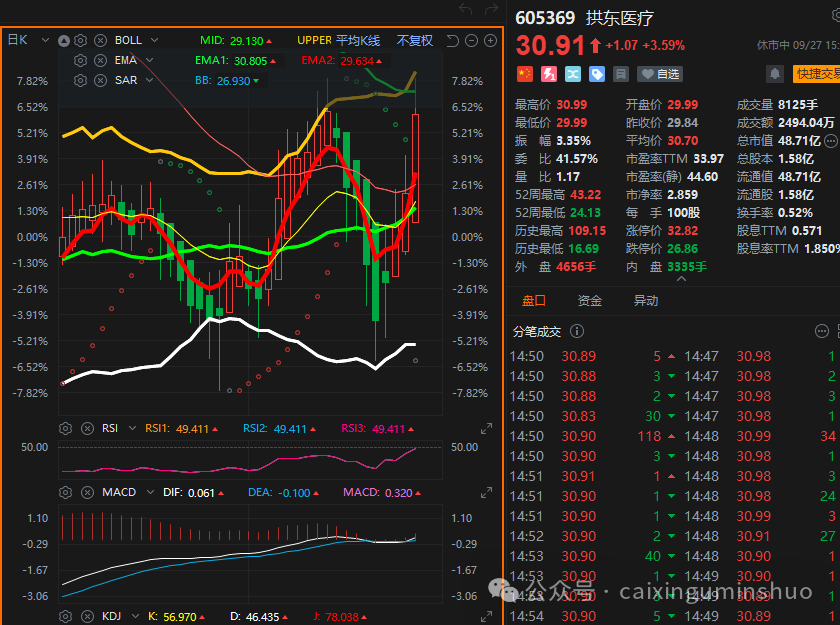Click 成交额 value 2494.04万
This screenshot has height=625, width=840.
pos(806,123)
